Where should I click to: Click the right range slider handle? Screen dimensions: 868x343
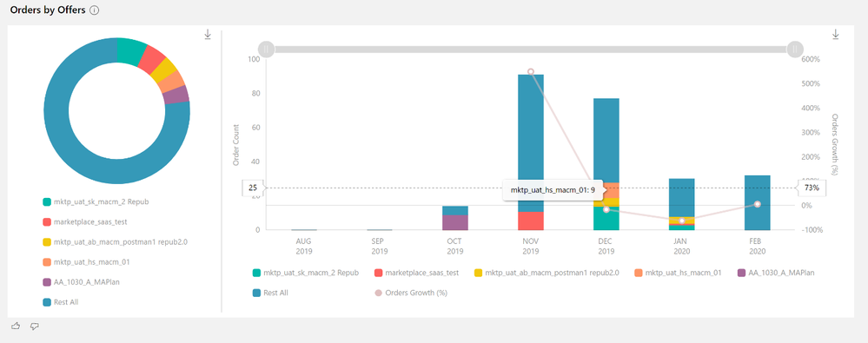[x=795, y=49]
